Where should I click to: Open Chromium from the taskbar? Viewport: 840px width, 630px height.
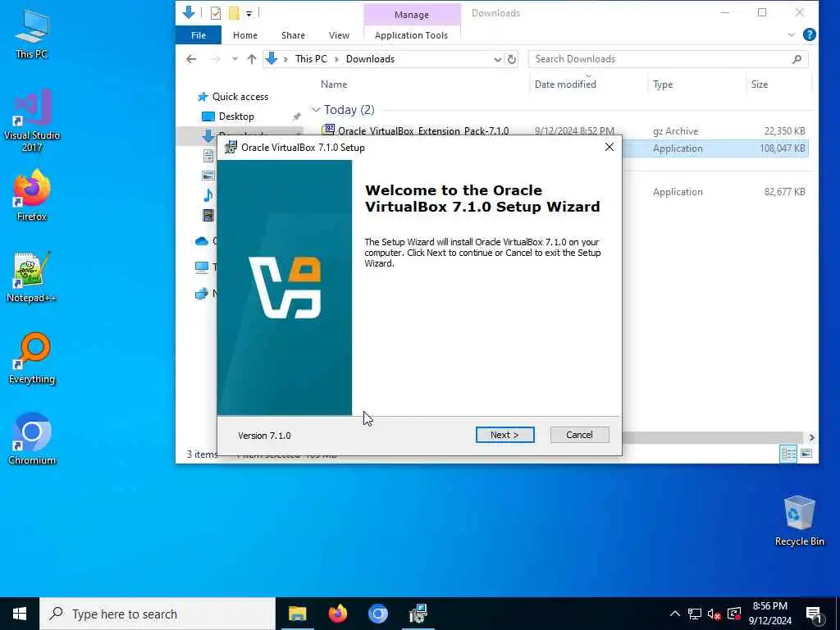[377, 614]
